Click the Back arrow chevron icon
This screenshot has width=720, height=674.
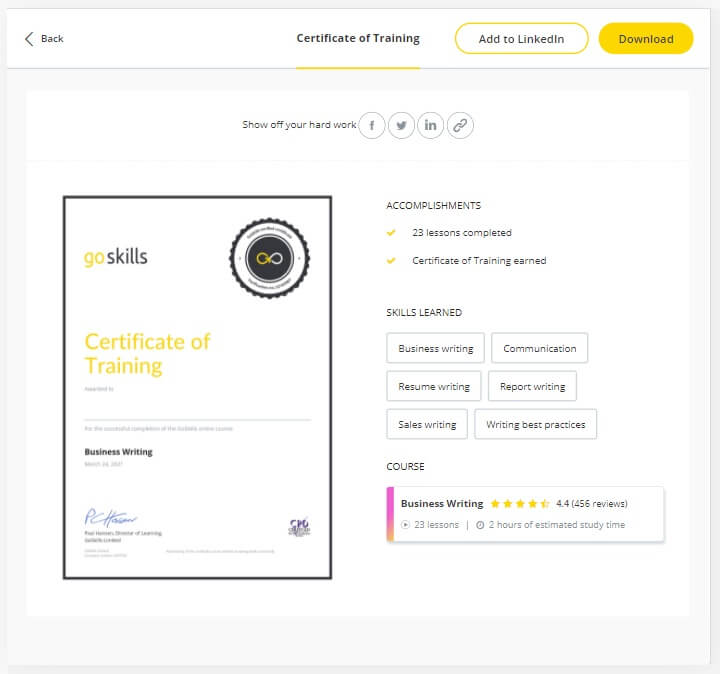point(29,39)
